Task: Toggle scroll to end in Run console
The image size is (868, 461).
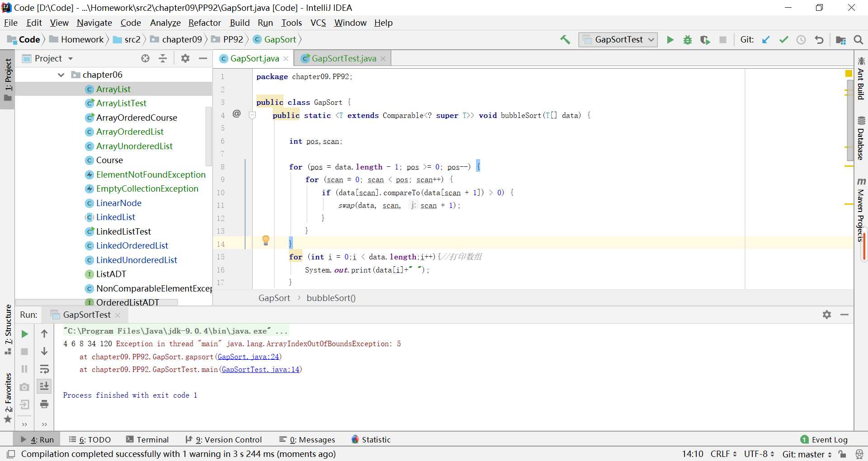Action: (x=44, y=386)
